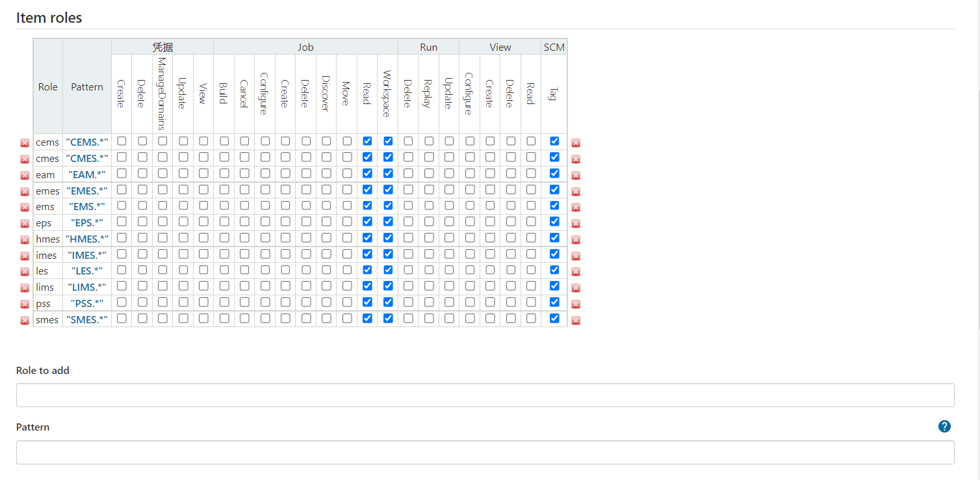Screen dimensions: 980x480
Task: Click the delete icon left of cems role
Action: click(x=25, y=143)
